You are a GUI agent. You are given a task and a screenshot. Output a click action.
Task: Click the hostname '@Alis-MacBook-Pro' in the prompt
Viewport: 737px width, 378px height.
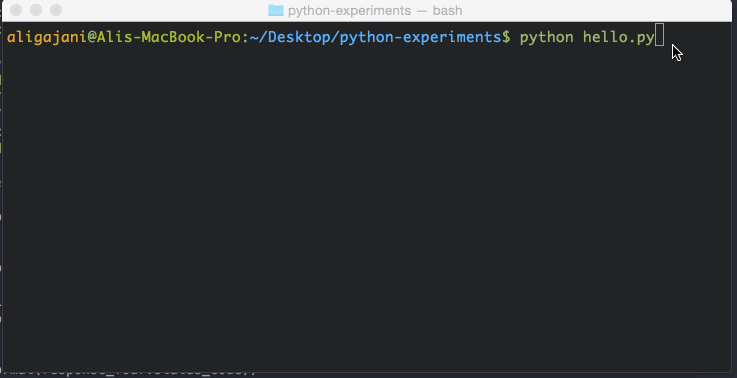[x=165, y=37]
